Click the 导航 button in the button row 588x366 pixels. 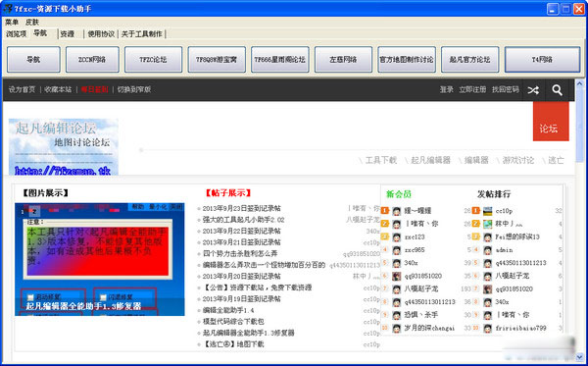tap(33, 59)
